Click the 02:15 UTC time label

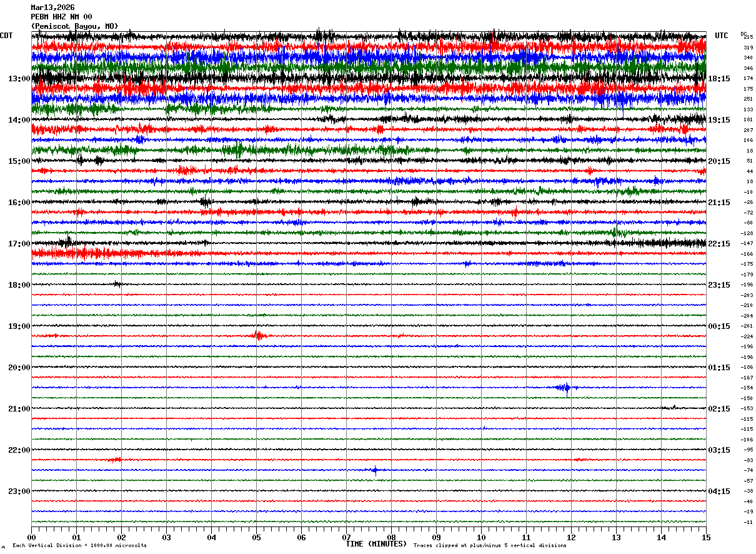point(719,409)
